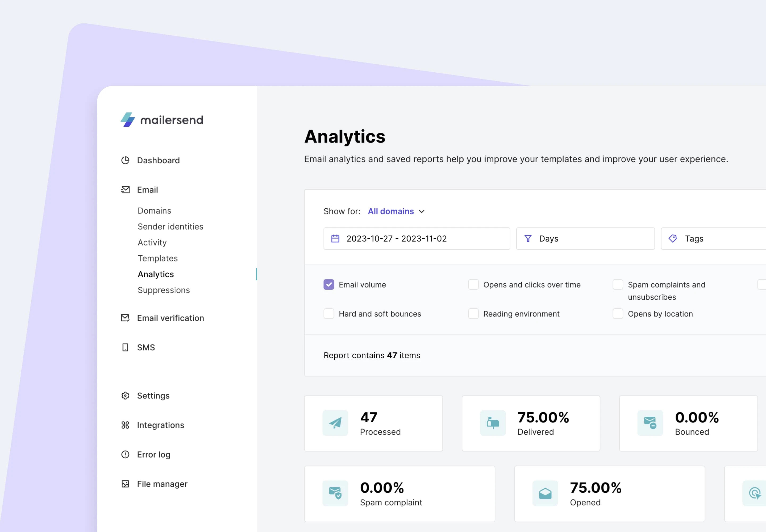Click the Dashboard pie chart icon
The image size is (766, 532).
click(125, 160)
